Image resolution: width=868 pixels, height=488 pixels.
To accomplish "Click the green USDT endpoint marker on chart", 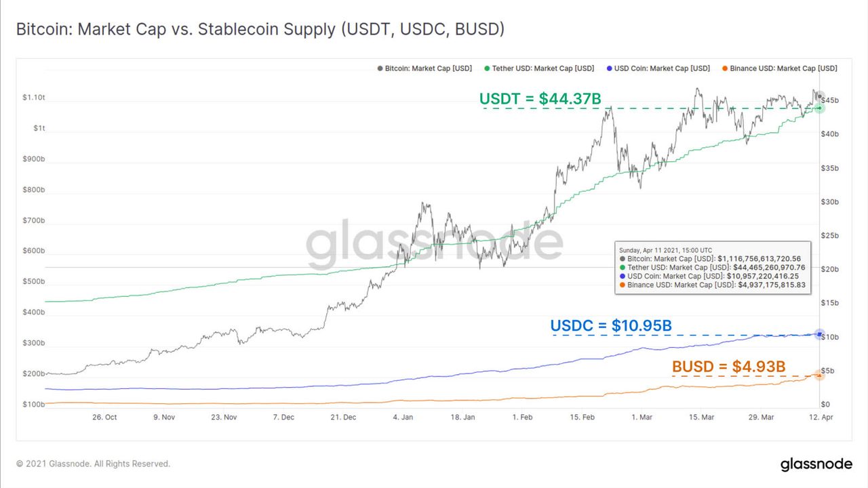I will pyautogui.click(x=819, y=108).
